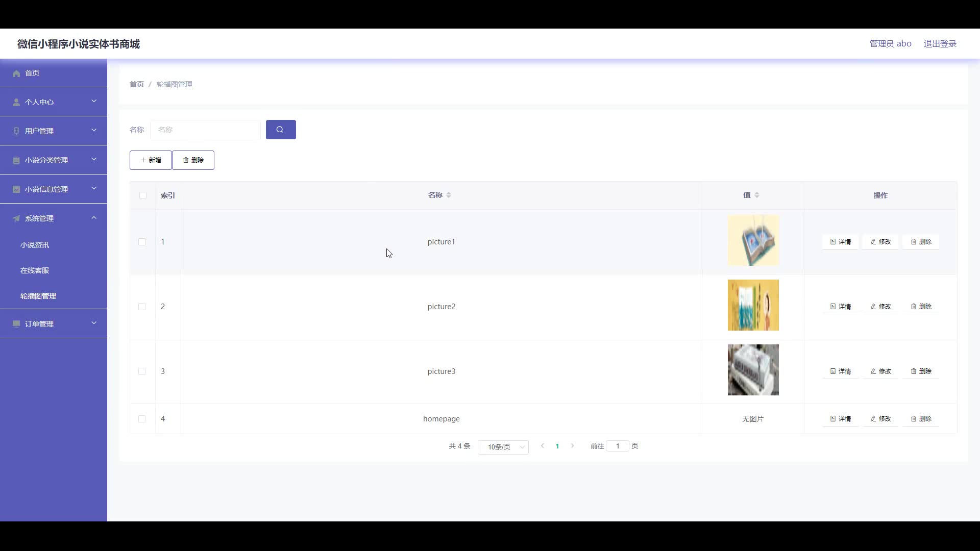The width and height of the screenshot is (980, 551).
Task: Collapse 系统管理 menu chevron
Action: (94, 218)
